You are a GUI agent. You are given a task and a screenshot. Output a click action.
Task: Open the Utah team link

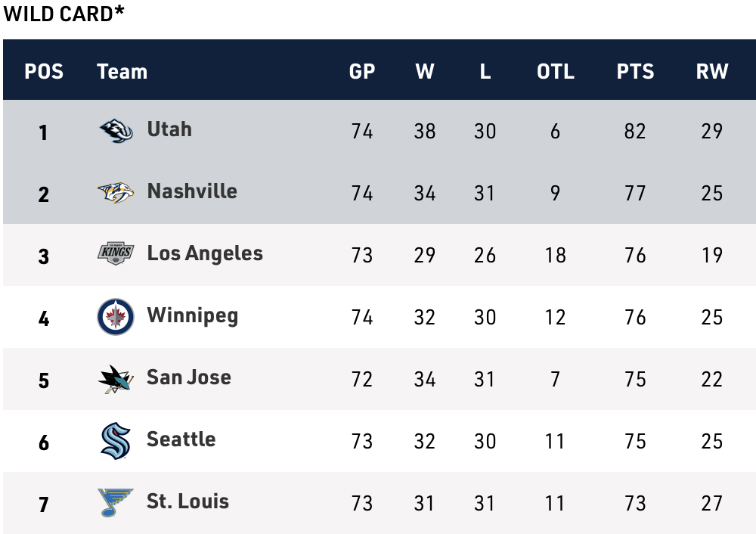coord(169,129)
